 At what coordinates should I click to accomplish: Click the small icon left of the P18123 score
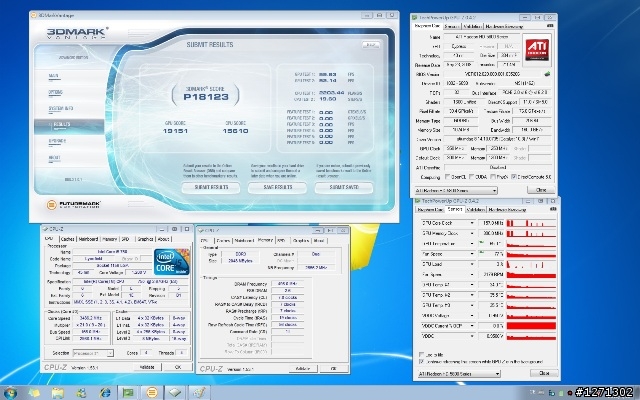point(175,95)
